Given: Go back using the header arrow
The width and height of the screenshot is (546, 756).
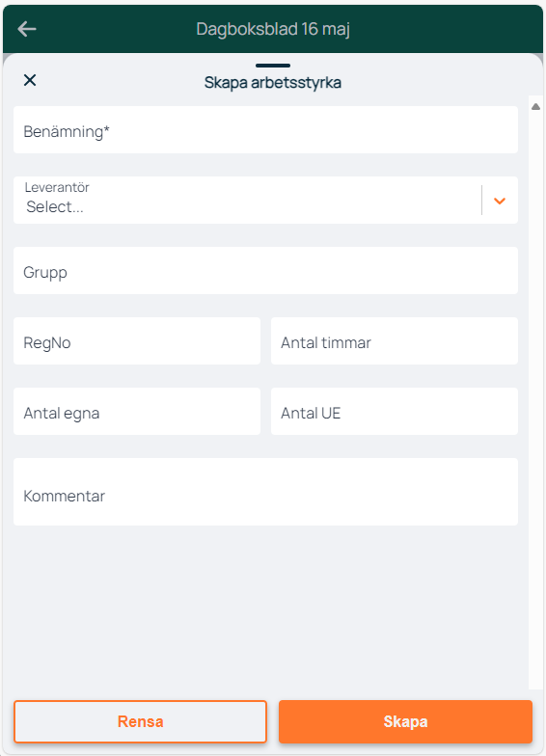Looking at the screenshot, I should tap(27, 29).
